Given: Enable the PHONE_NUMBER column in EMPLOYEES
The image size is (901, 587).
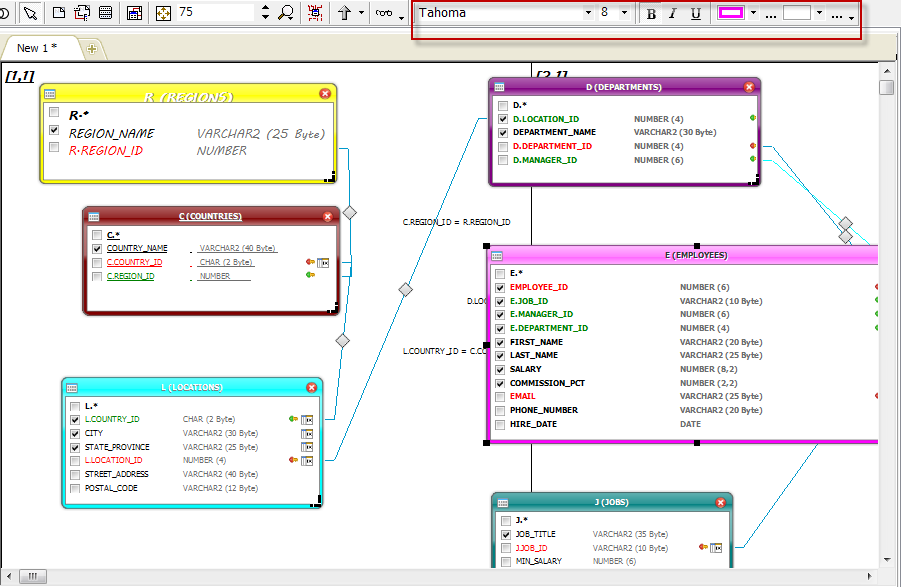Looking at the screenshot, I should (499, 410).
